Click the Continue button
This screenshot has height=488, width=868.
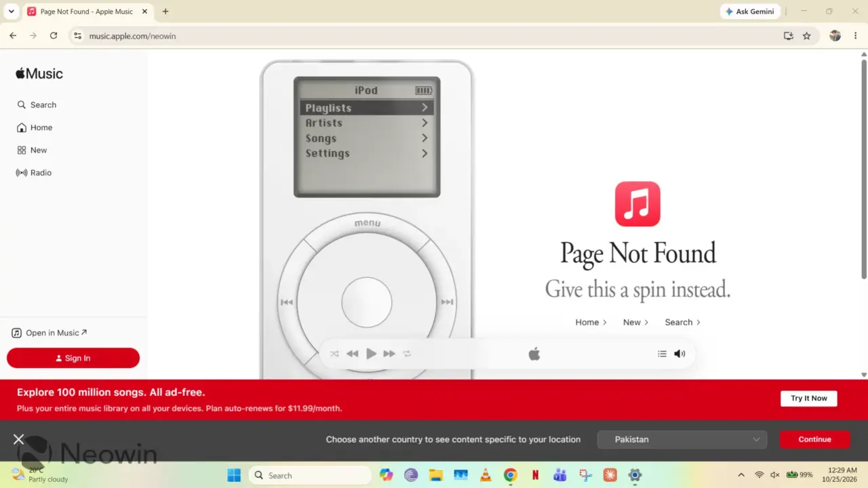pyautogui.click(x=814, y=439)
